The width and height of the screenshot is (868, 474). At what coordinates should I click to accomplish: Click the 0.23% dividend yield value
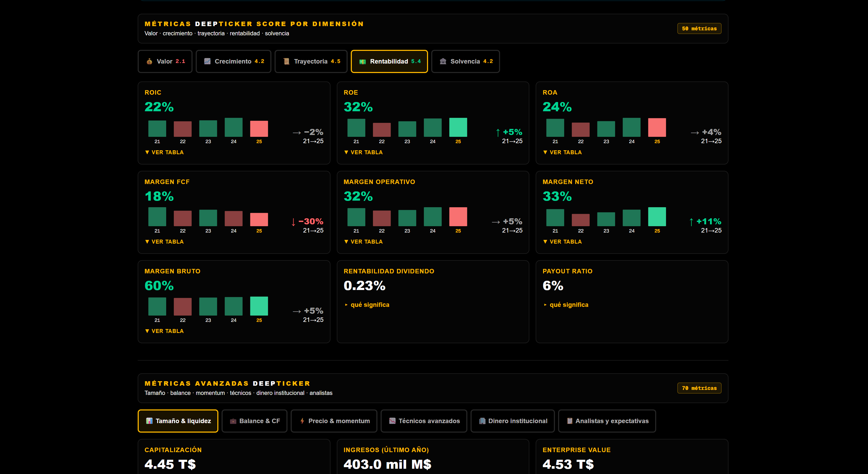tap(365, 285)
